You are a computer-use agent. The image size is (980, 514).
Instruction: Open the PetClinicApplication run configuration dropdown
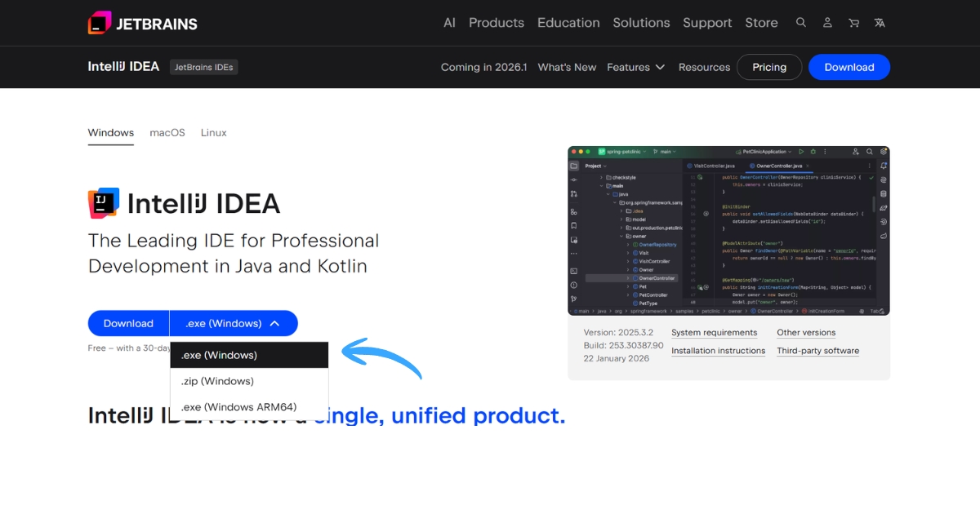764,152
